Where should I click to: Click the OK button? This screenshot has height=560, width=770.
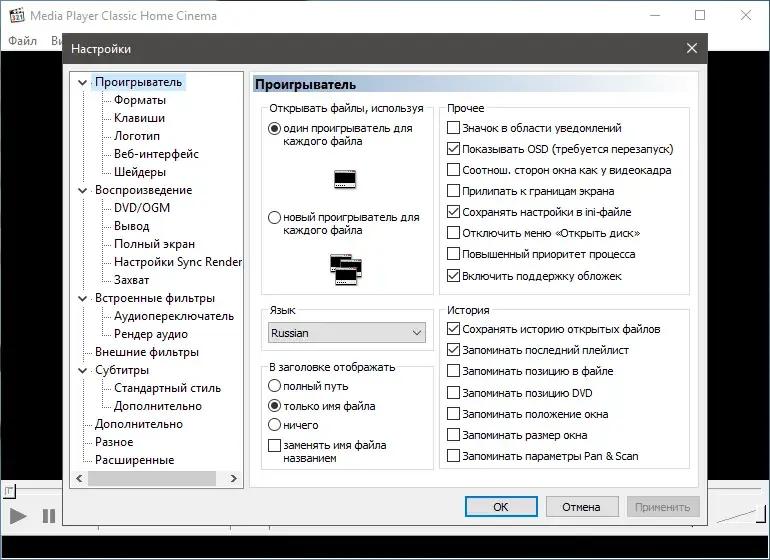coord(501,506)
